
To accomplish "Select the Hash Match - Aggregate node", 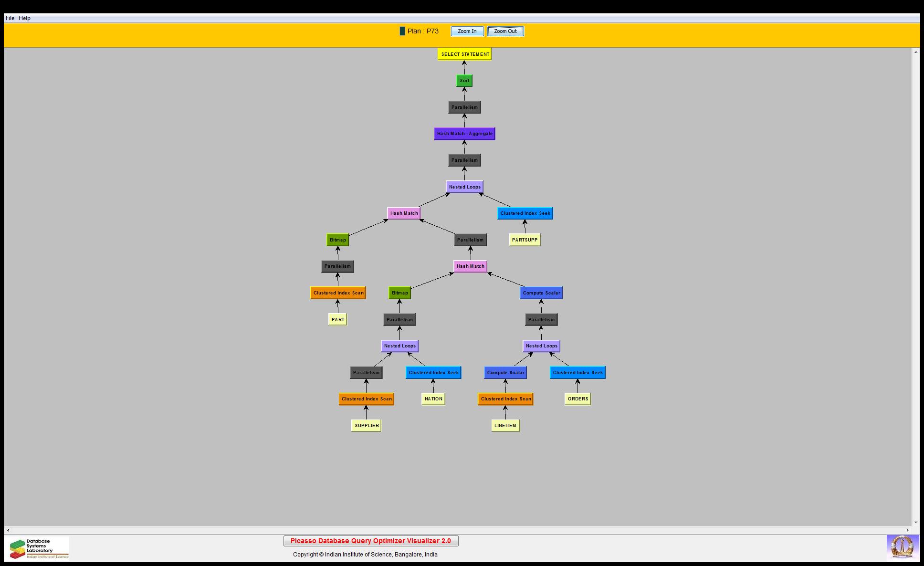I will pyautogui.click(x=464, y=134).
